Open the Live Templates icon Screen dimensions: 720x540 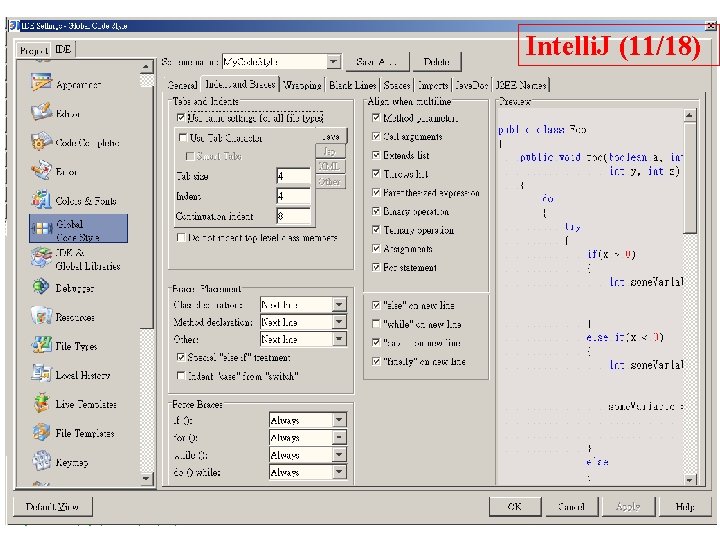[x=41, y=403]
